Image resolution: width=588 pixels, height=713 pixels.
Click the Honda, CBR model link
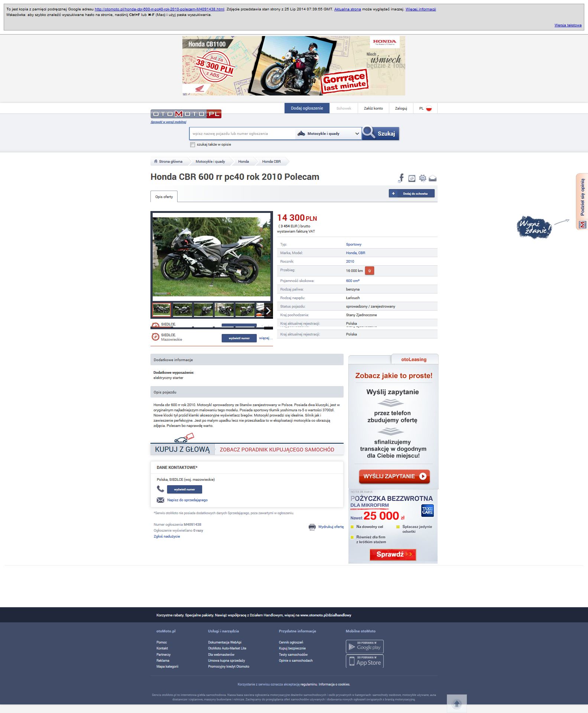(x=355, y=253)
